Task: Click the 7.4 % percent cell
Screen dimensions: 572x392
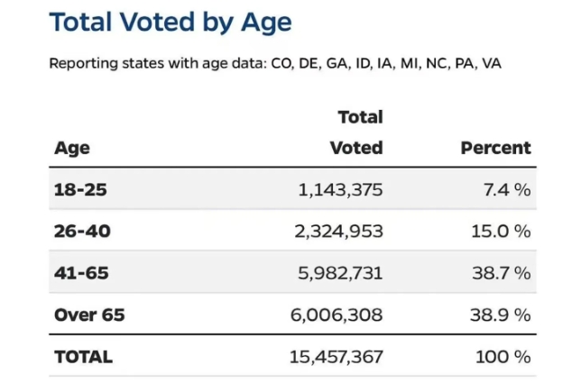Action: pyautogui.click(x=507, y=190)
